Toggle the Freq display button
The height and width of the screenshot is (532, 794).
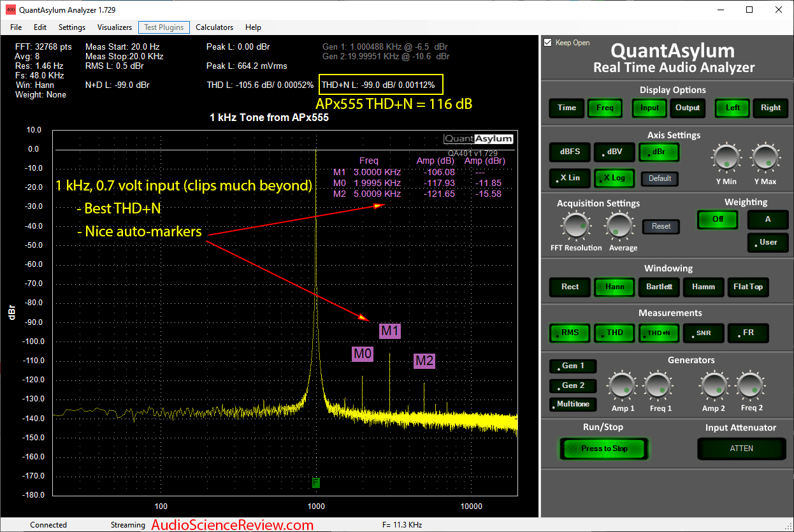click(x=605, y=108)
